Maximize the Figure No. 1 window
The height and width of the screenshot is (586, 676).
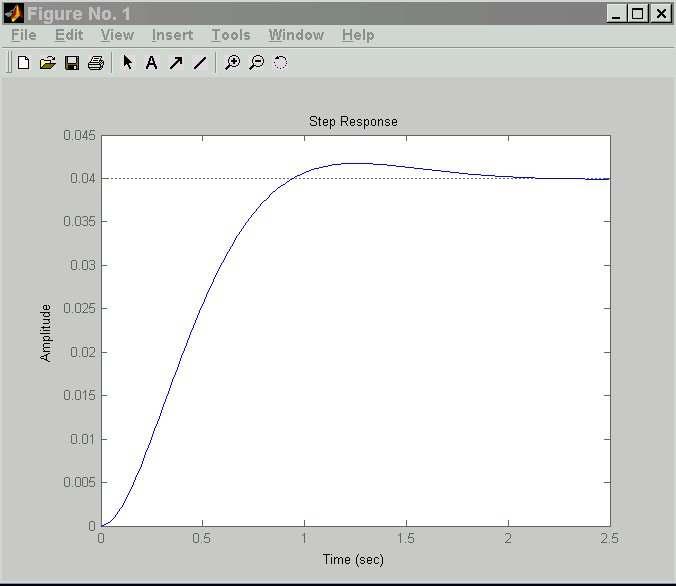coord(638,14)
